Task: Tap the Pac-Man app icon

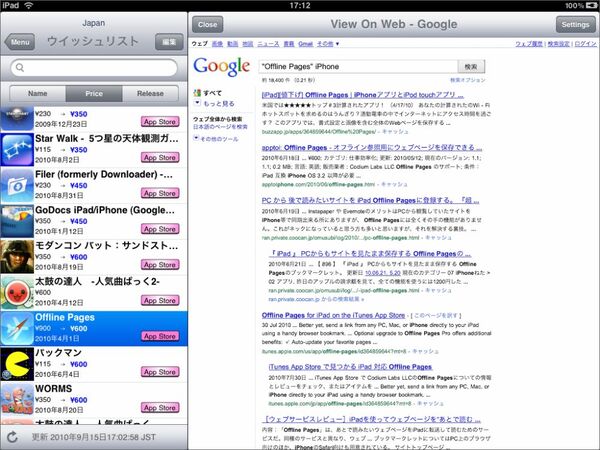Action: click(17, 364)
